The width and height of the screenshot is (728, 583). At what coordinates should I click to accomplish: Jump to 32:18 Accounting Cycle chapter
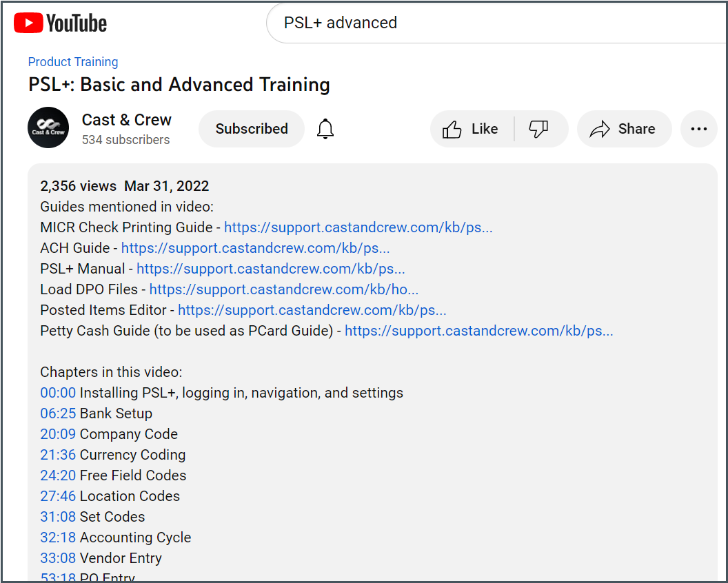(58, 537)
